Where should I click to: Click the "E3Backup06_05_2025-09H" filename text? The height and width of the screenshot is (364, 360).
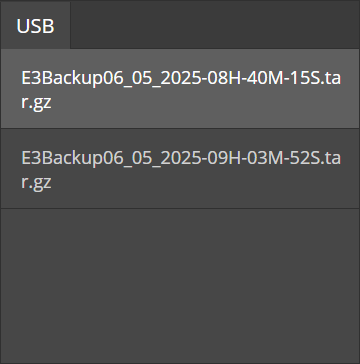[x=130, y=159]
